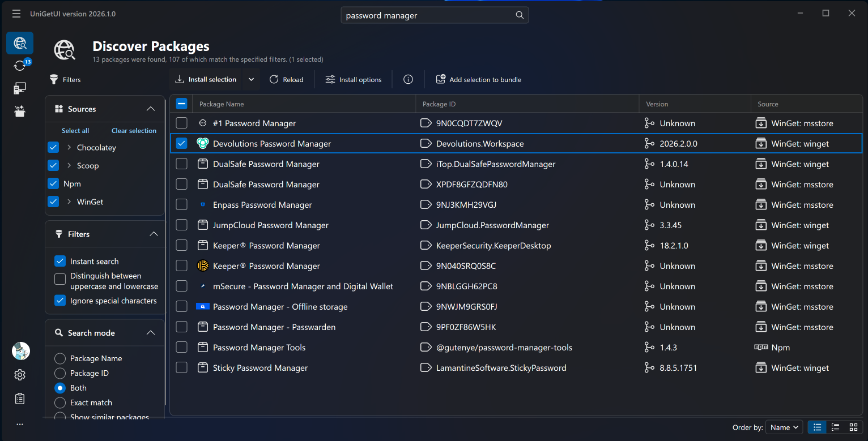Open Package Bundles sidebar icon
Screen dimensions: 868x441
click(20, 111)
